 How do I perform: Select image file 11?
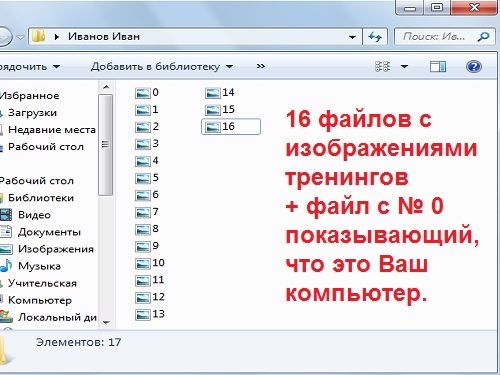[x=150, y=280]
